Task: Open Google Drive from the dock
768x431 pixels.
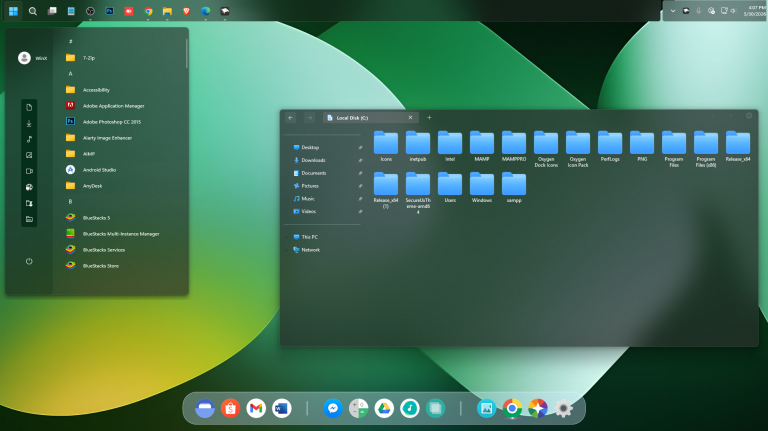Action: (x=384, y=408)
